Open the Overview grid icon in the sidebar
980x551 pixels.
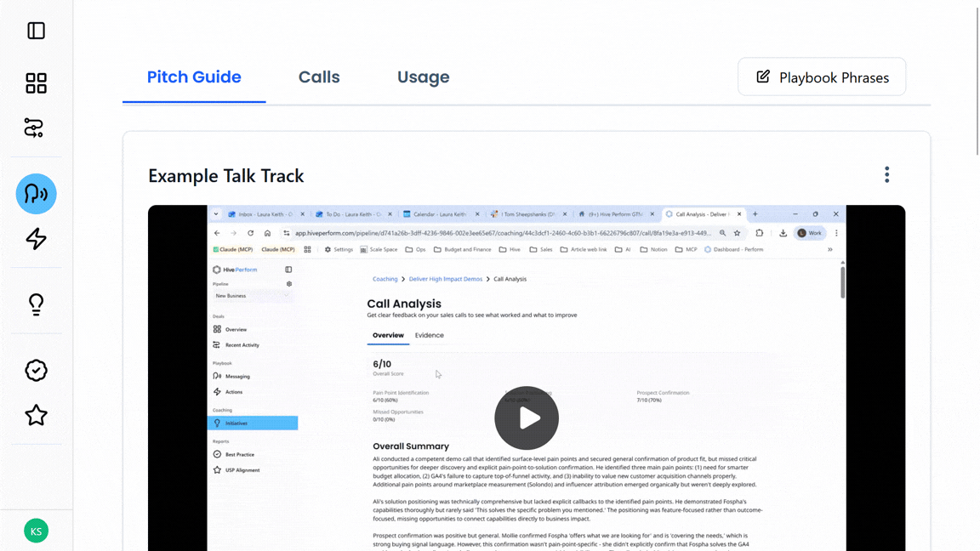pyautogui.click(x=36, y=82)
